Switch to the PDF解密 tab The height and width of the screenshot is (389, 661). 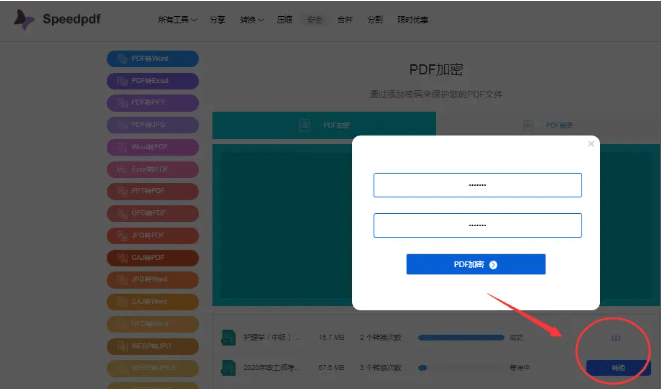pyautogui.click(x=548, y=125)
